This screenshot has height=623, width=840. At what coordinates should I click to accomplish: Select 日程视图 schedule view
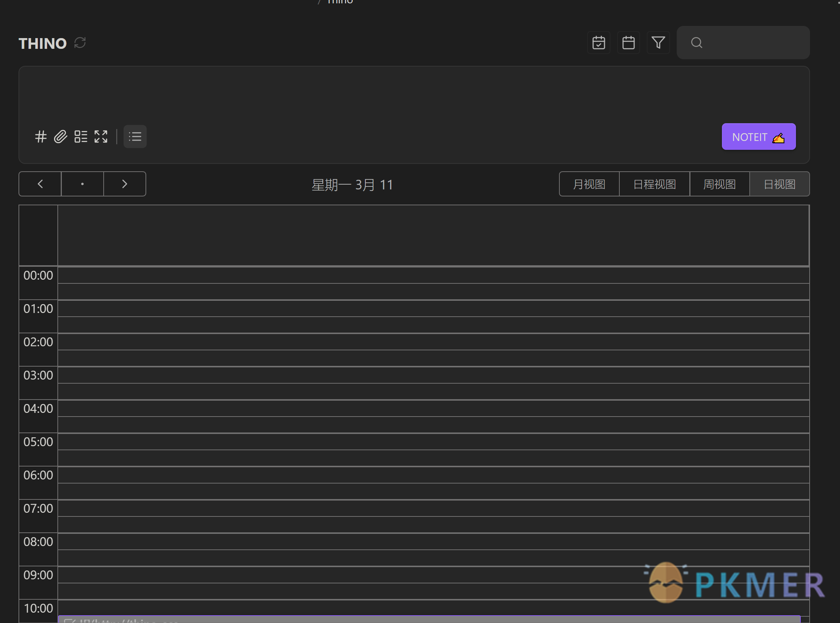point(655,183)
